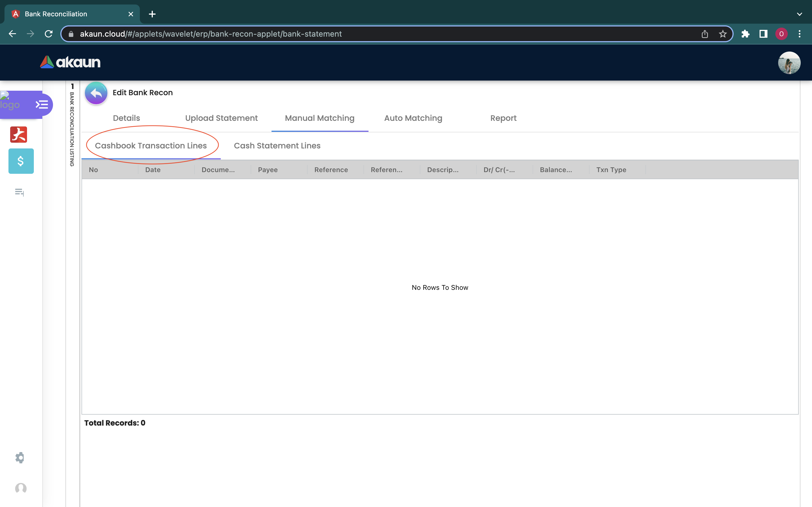The image size is (812, 507).
Task: Click the sidebar user profile icon
Action: pyautogui.click(x=21, y=488)
